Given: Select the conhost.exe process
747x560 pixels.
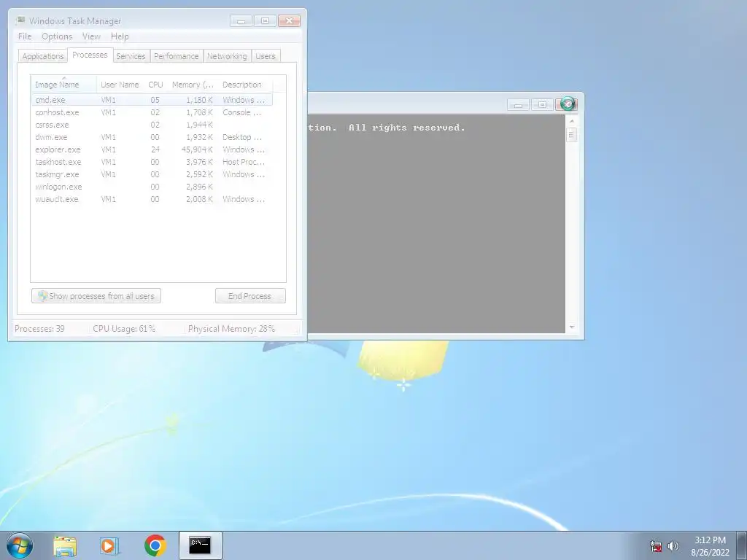Looking at the screenshot, I should [152, 112].
